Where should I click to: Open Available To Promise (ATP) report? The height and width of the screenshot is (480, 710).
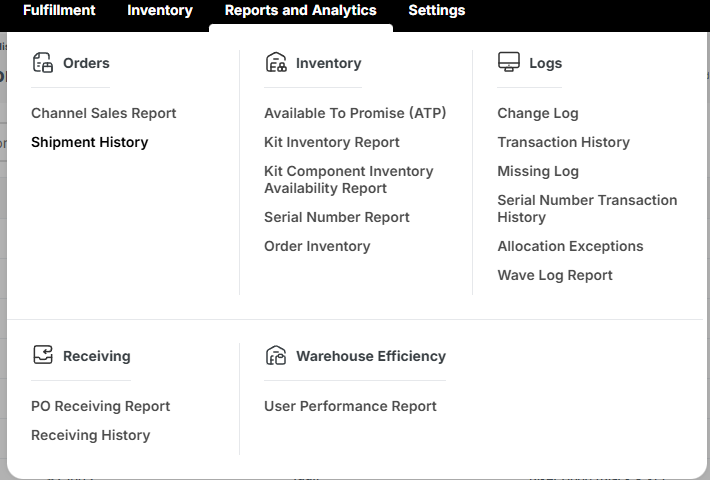355,113
